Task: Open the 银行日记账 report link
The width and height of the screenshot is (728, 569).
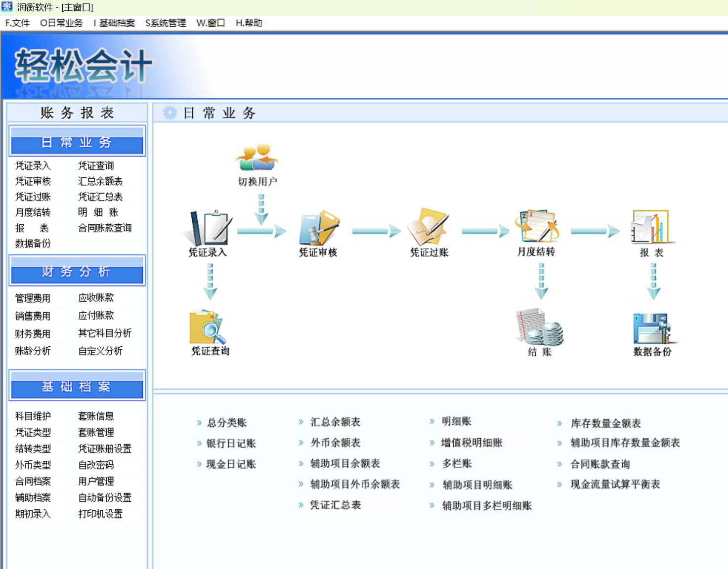Action: [x=231, y=444]
